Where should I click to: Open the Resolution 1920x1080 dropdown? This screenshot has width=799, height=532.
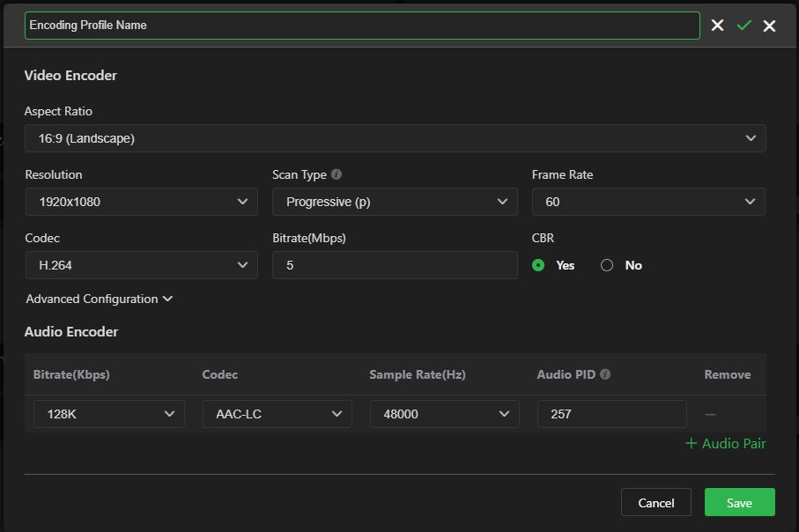coord(141,202)
